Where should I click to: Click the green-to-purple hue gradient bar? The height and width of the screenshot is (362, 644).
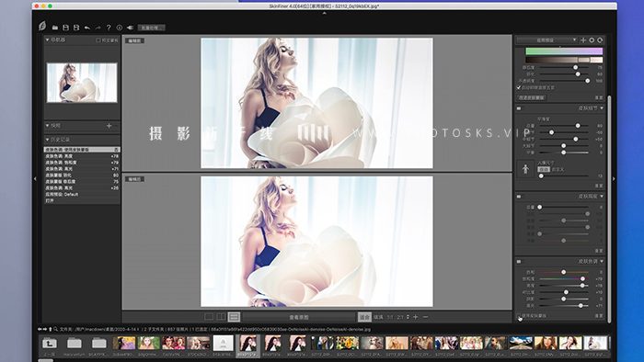(x=564, y=51)
